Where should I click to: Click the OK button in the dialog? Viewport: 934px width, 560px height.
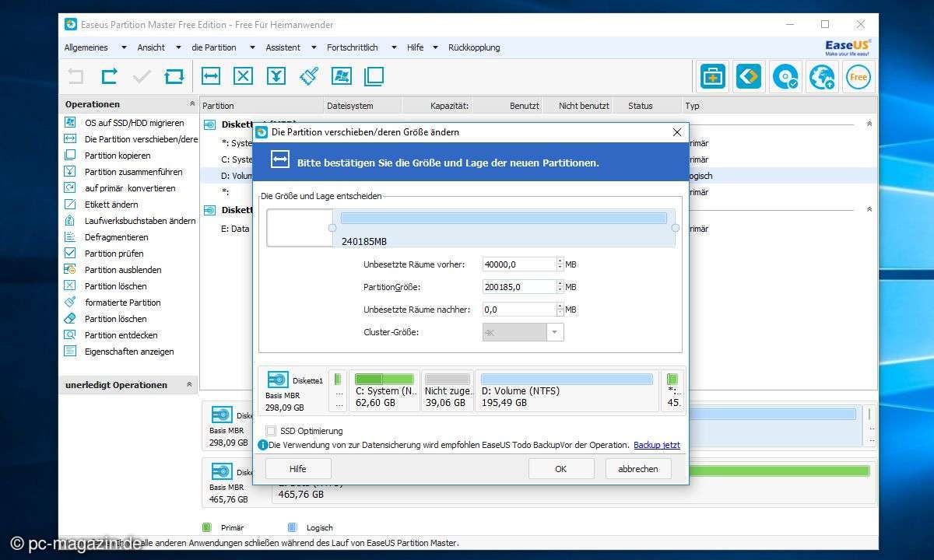[x=561, y=469]
